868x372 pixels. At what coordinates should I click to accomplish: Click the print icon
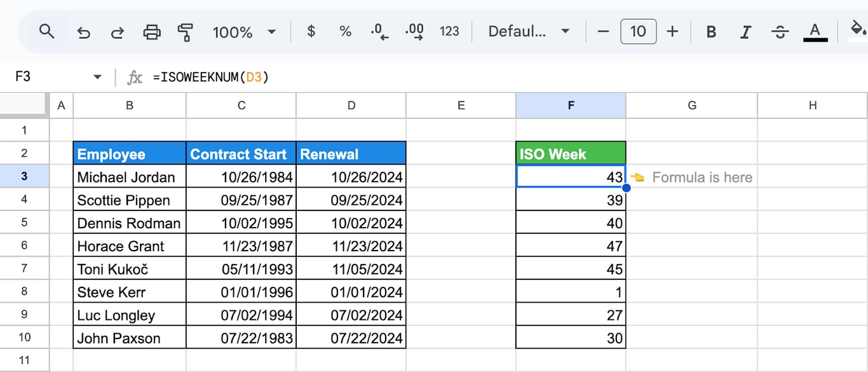click(x=151, y=31)
